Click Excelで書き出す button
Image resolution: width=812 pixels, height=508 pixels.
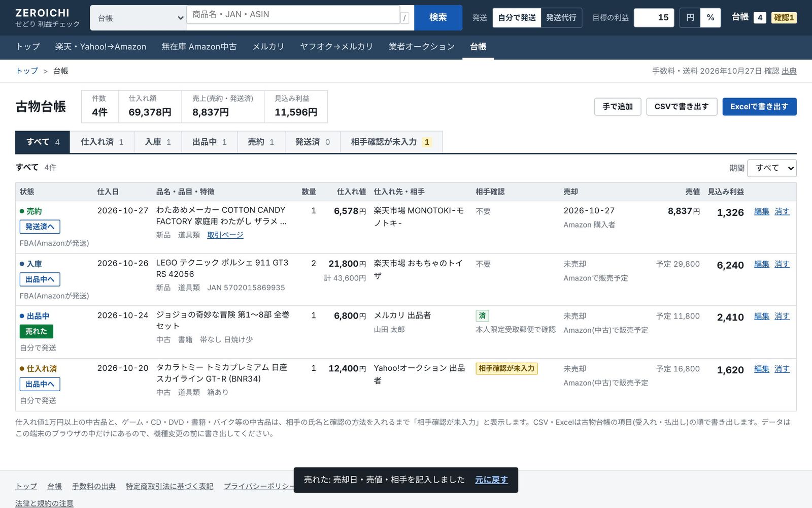point(759,107)
